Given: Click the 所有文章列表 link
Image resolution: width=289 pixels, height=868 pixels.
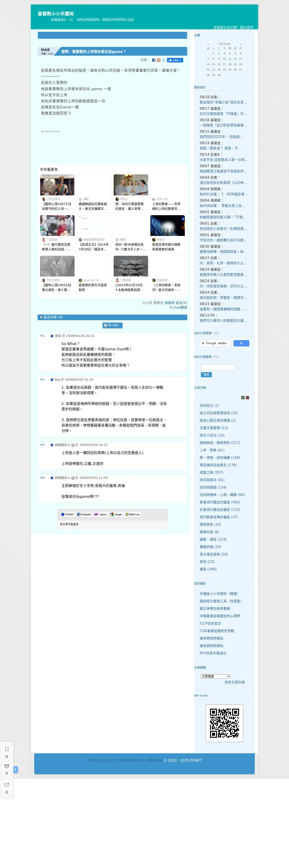Looking at the screenshot, I should [x=235, y=682].
